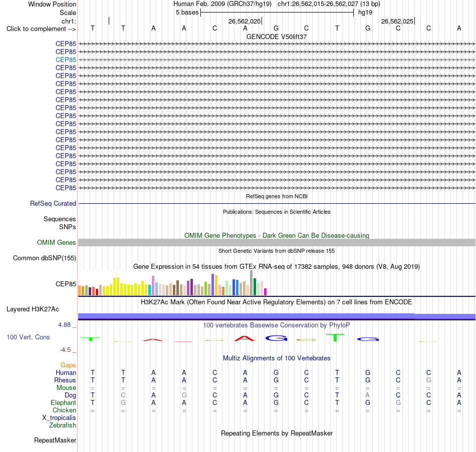
Task: Select the X_tropicalis alignment row label
Action: 59,418
